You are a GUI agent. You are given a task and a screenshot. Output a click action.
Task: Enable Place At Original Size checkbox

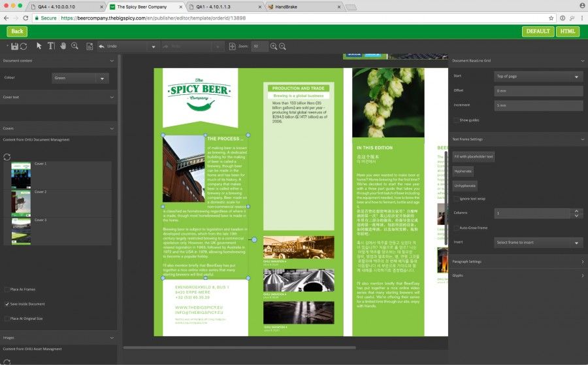click(x=7, y=319)
